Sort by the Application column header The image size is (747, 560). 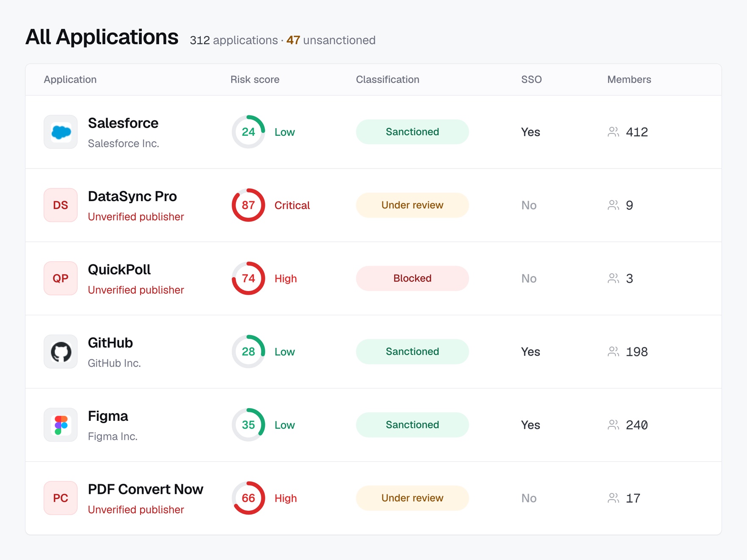(x=70, y=80)
